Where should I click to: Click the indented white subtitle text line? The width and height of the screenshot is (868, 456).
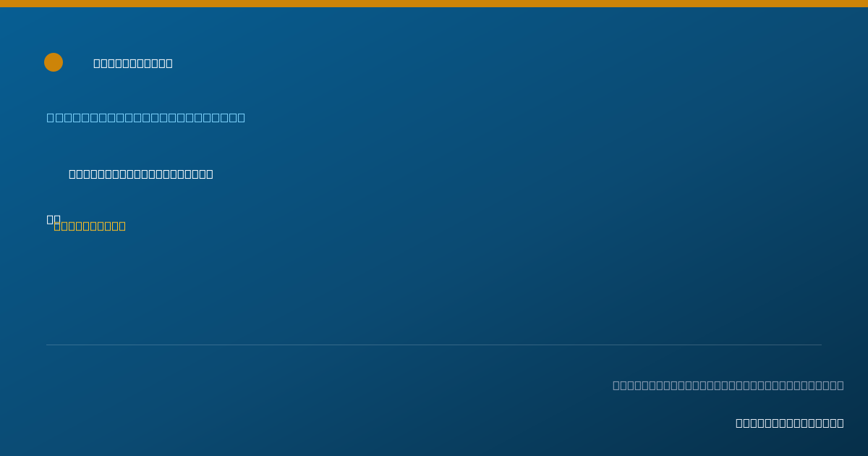(x=141, y=174)
